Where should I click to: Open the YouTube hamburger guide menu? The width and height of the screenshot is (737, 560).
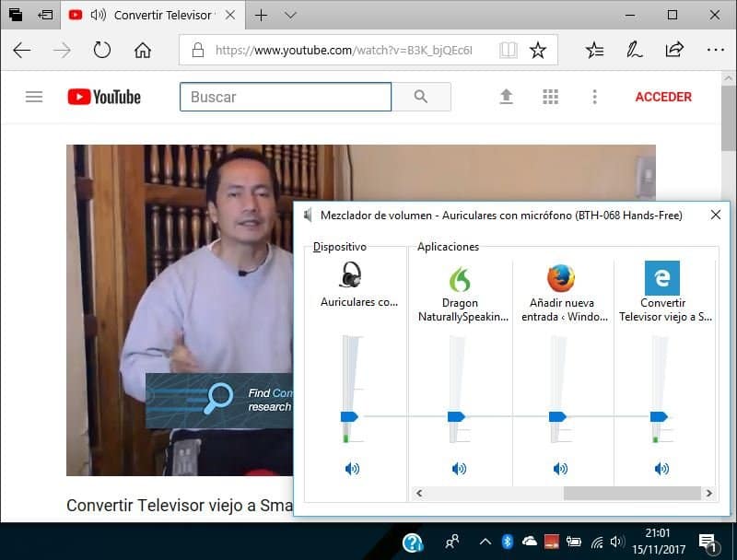(34, 96)
